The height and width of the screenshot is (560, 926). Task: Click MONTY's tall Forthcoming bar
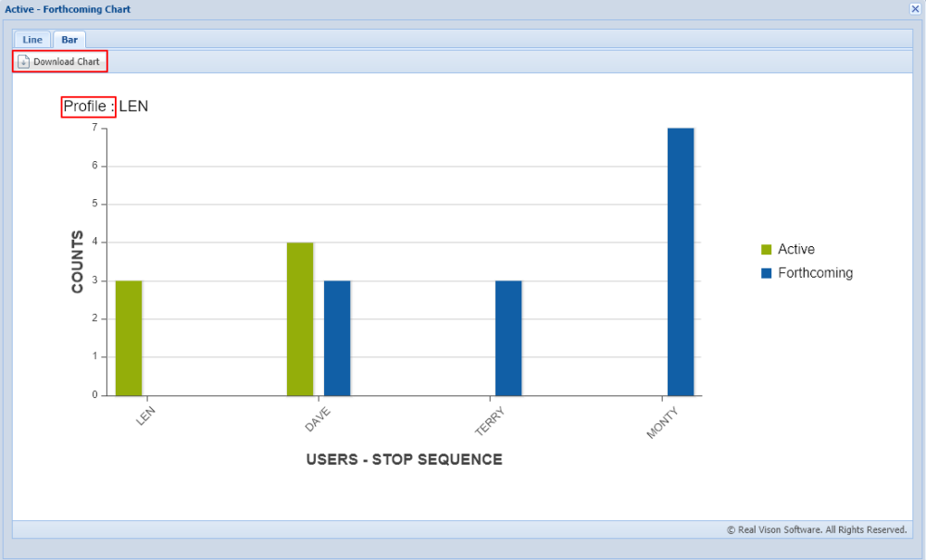681,261
